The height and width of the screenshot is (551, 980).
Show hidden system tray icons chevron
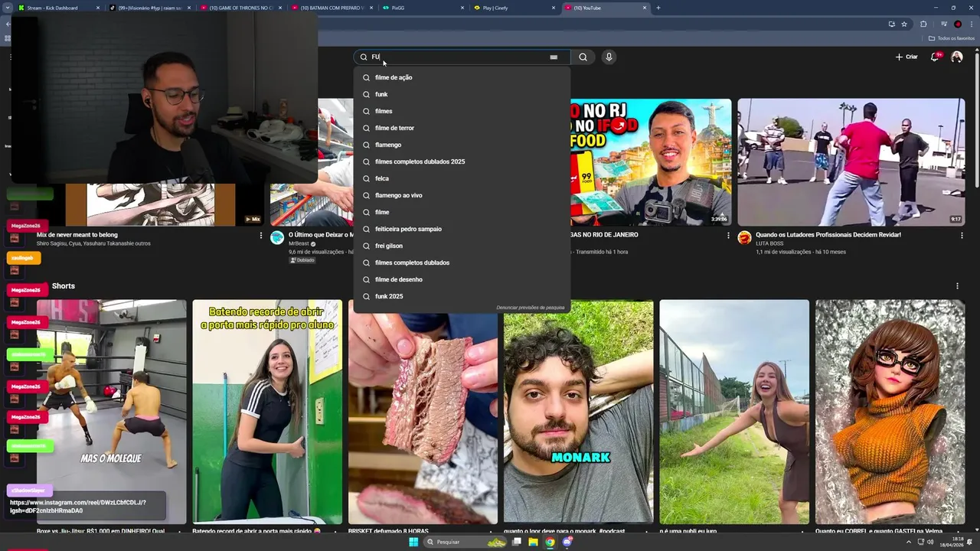pos(910,542)
